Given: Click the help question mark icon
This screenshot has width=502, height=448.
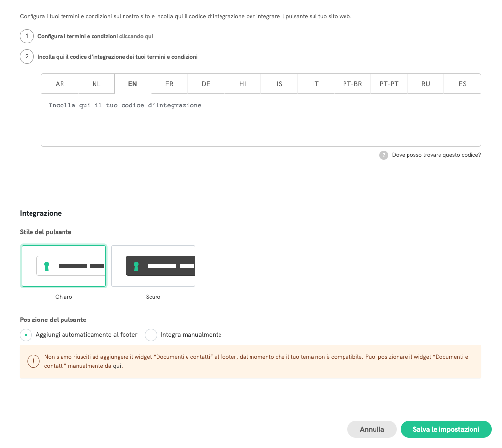Looking at the screenshot, I should coord(384,155).
